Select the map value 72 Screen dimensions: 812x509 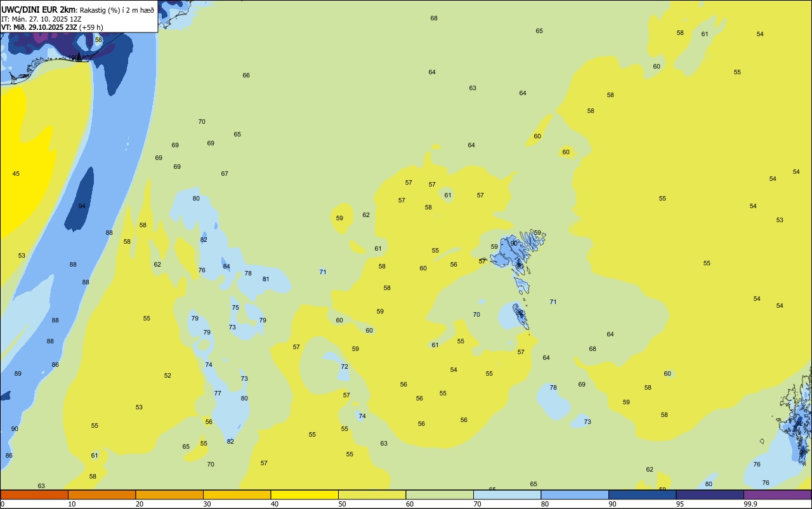point(344,367)
